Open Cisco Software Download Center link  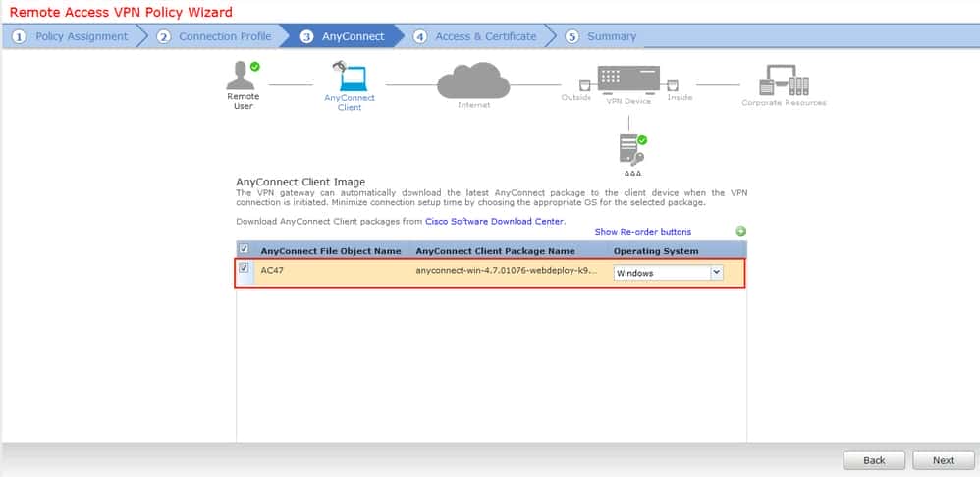(x=495, y=221)
